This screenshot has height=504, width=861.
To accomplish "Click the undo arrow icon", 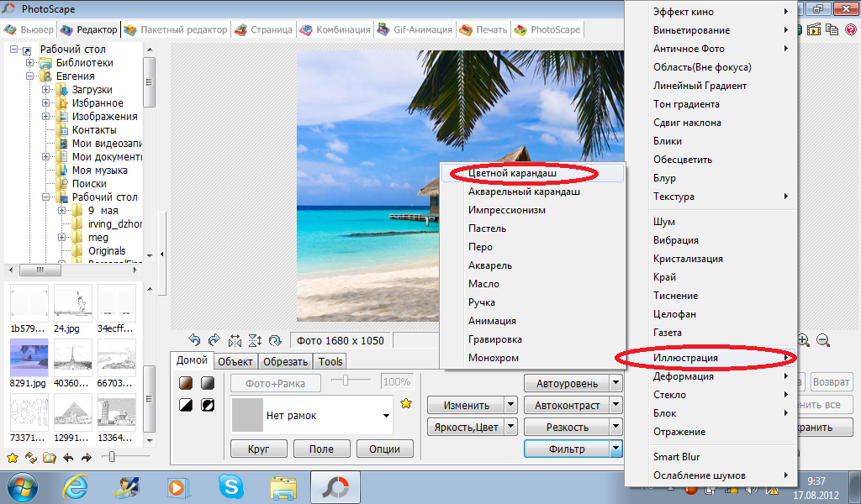I will (x=194, y=340).
